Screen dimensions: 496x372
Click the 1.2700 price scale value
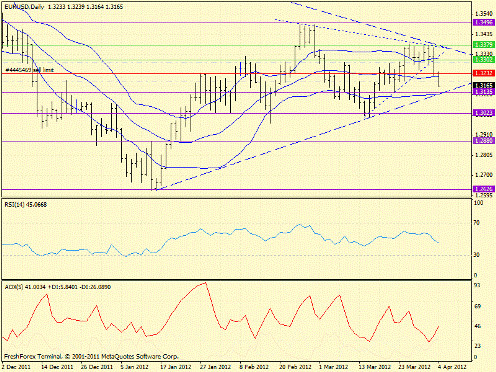[484, 175]
